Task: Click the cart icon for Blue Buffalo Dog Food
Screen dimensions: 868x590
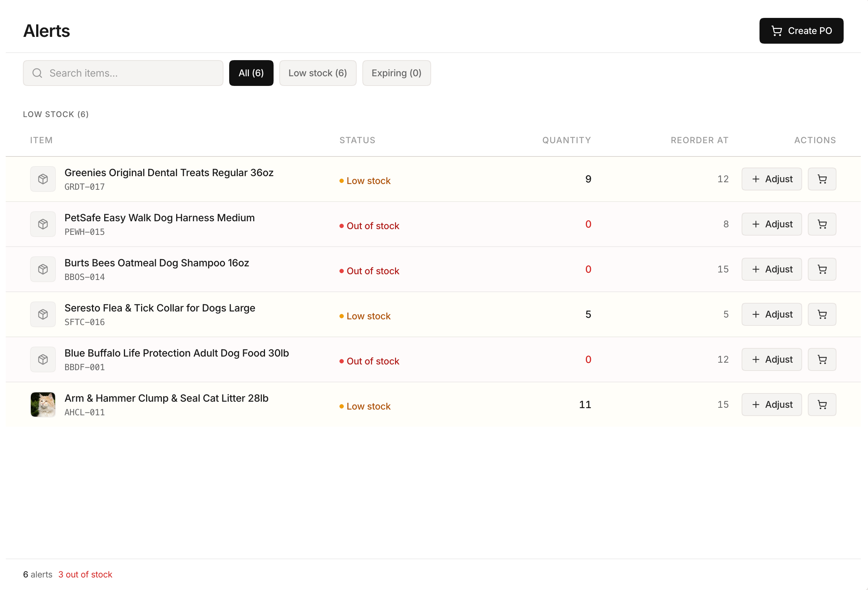Action: tap(822, 359)
